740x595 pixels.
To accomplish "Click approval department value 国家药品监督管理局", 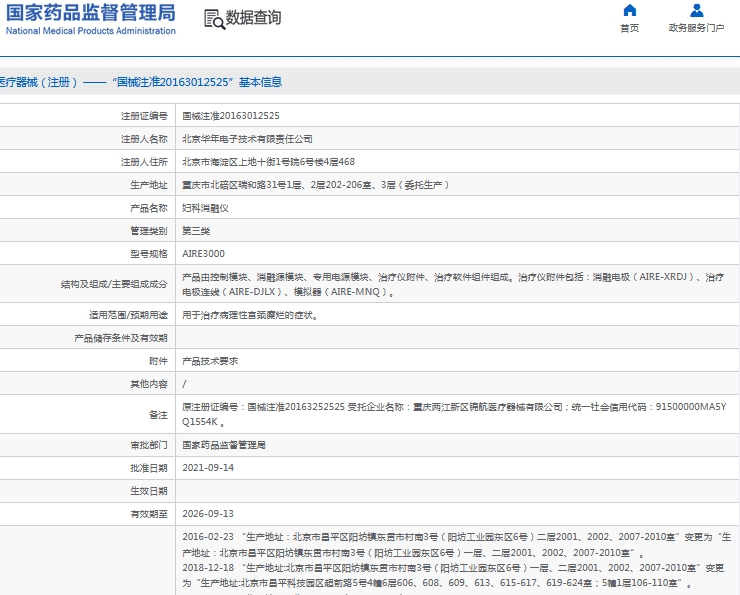I will pos(224,445).
